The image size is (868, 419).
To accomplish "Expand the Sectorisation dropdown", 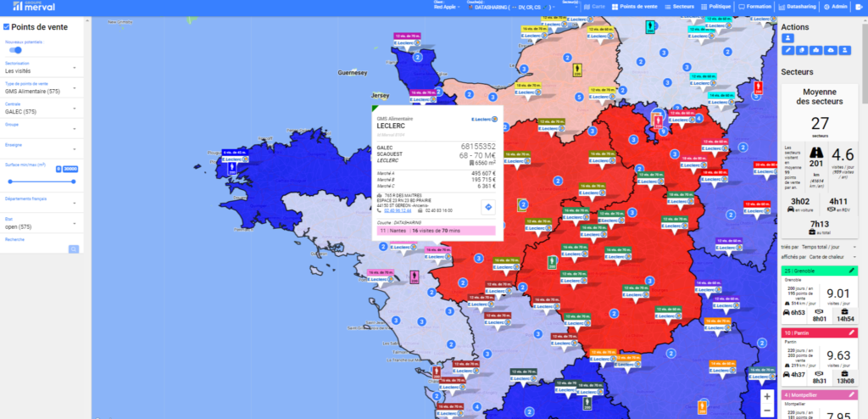I will point(75,69).
